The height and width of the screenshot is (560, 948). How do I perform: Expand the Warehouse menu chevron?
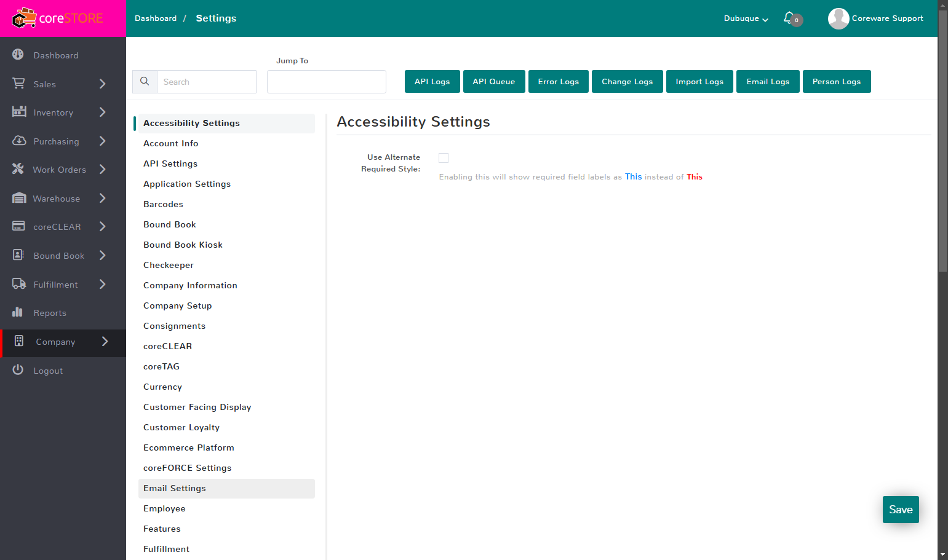coord(103,198)
